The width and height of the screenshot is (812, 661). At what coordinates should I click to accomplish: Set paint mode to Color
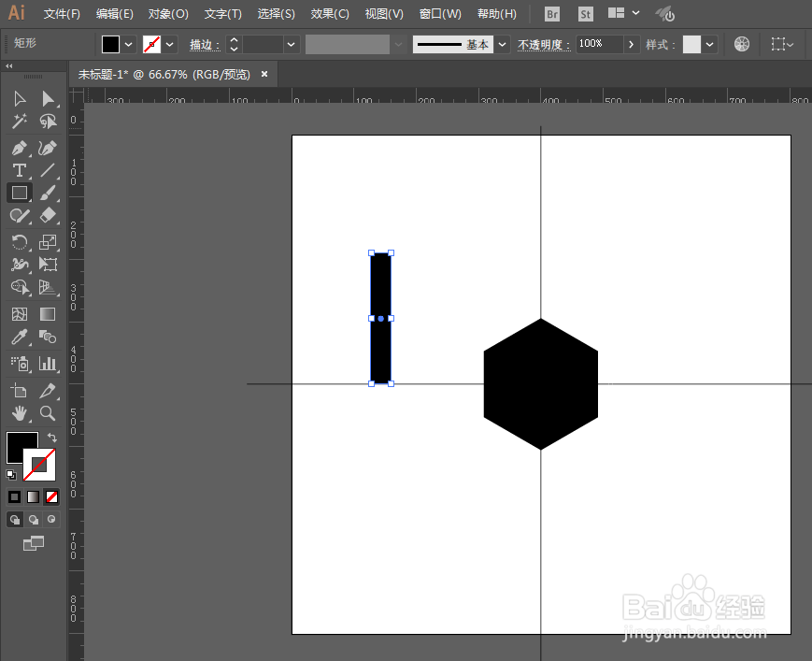coord(15,496)
